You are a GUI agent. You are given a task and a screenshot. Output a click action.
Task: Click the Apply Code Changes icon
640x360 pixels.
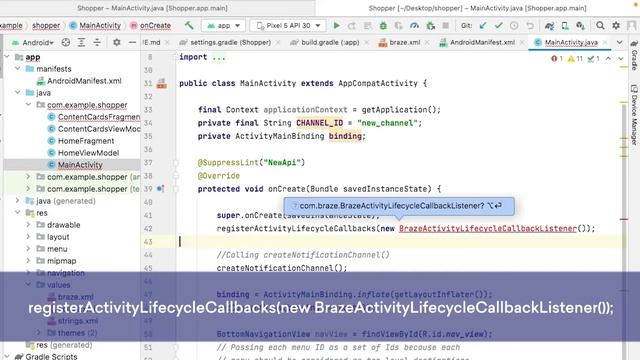coord(367,26)
